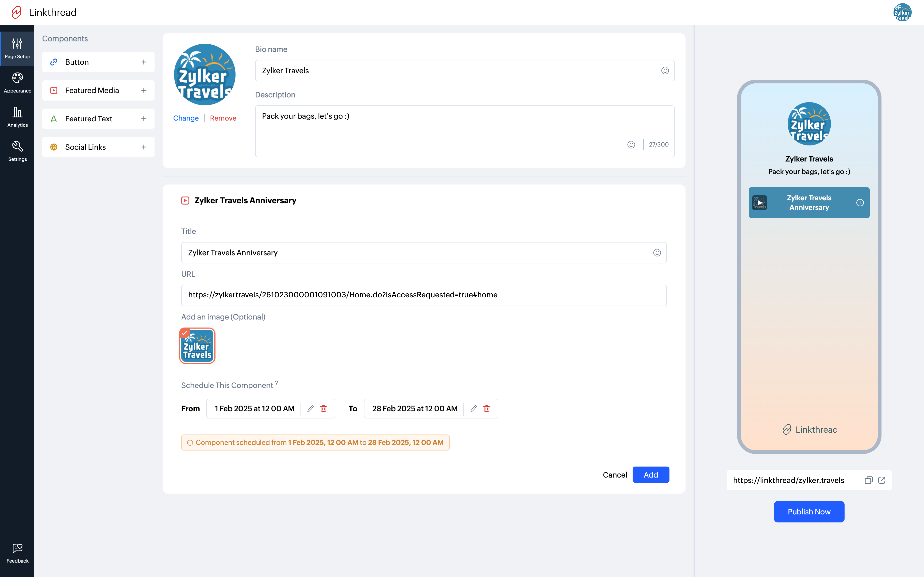Toggle the selected Zylker Travels image thumbnail
924x577 pixels.
[197, 346]
